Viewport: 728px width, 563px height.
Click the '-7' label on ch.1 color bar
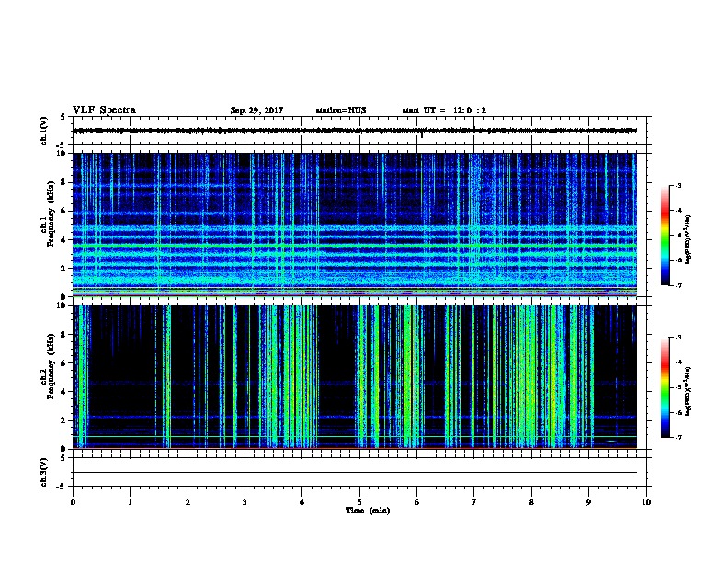678,285
